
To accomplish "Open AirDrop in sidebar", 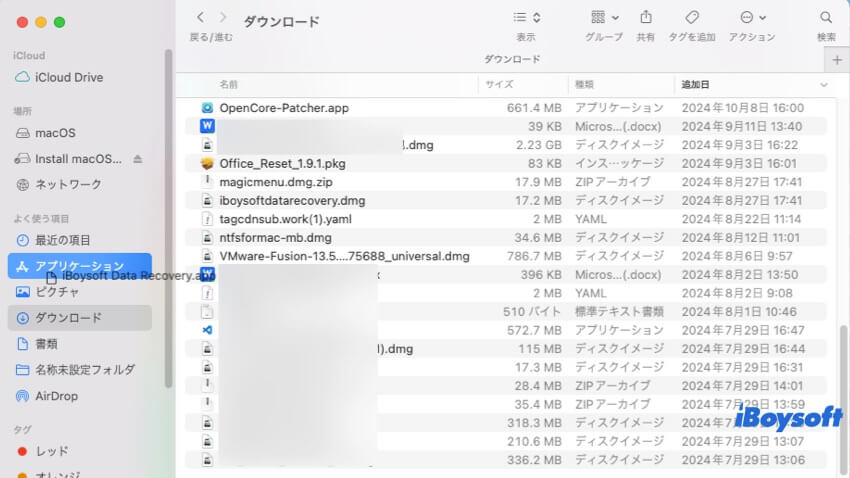I will pos(80,396).
